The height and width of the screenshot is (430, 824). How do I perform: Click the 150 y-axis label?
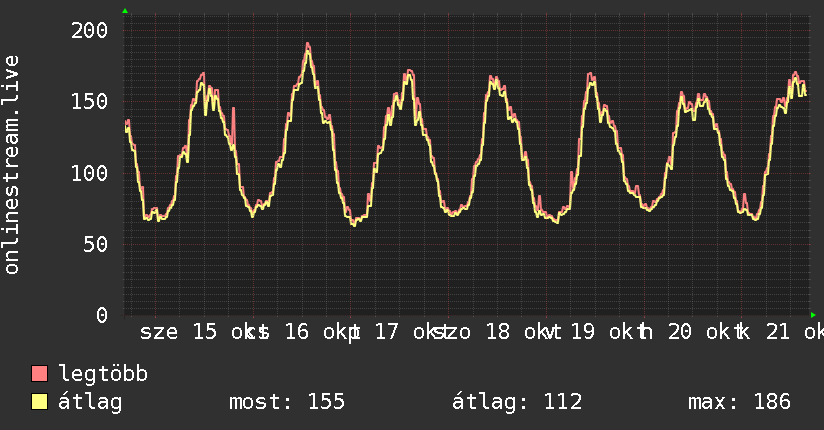90,101
